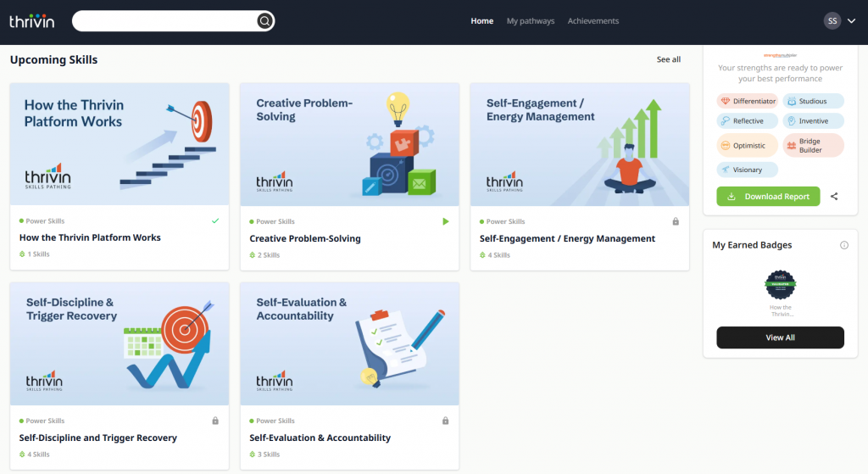Select the Differentiator strength chip
This screenshot has height=474, width=868.
[x=748, y=102]
